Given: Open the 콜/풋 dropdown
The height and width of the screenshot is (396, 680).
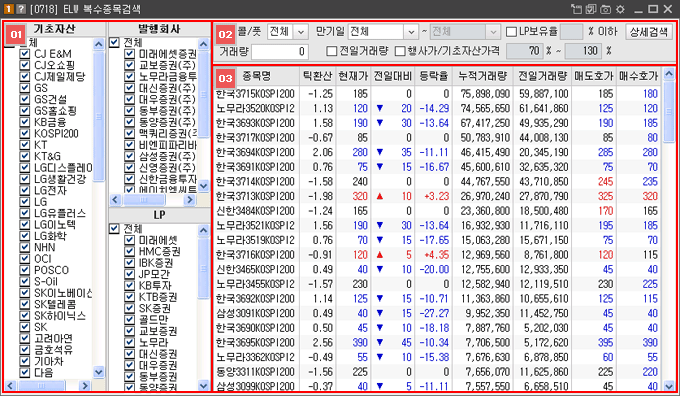Looking at the screenshot, I should [301, 32].
